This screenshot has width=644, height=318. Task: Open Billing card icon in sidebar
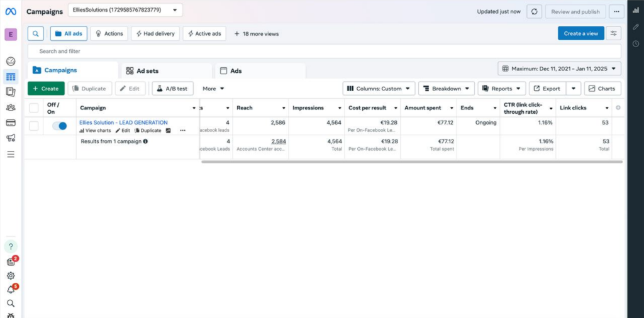coord(11,123)
